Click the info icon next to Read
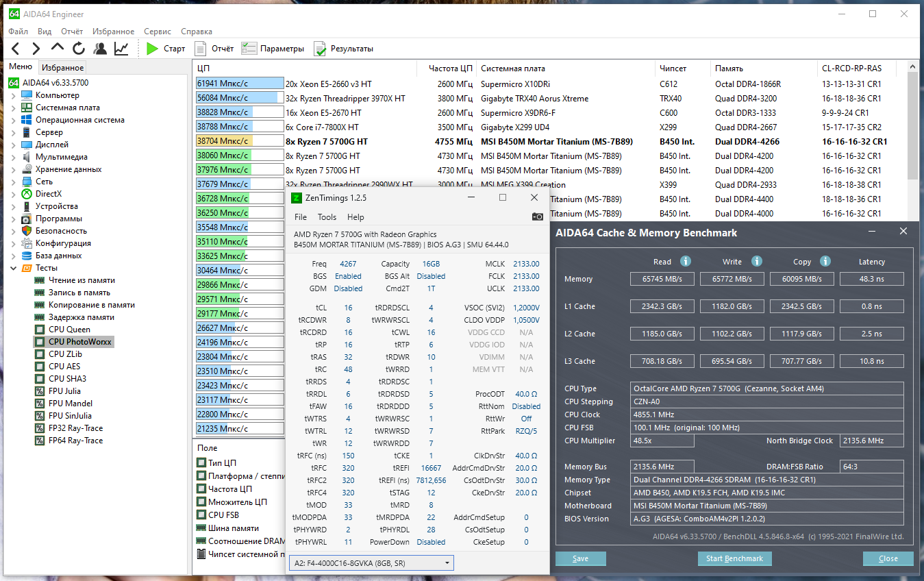 (686, 261)
